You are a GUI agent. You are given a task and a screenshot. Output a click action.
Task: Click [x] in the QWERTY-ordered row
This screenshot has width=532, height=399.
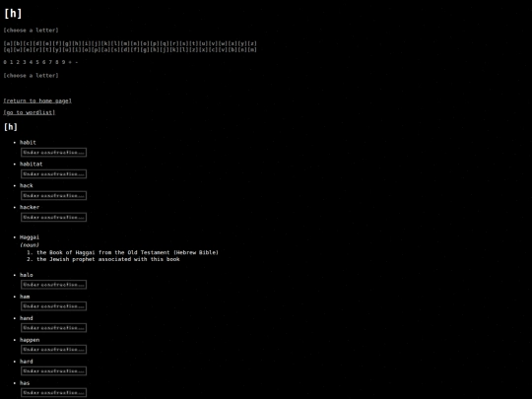(203, 50)
